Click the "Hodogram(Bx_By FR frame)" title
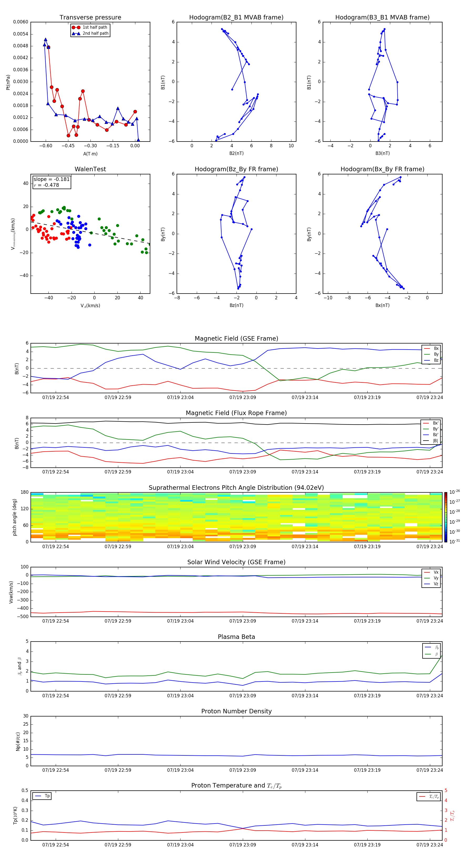473x868 pixels. (x=382, y=169)
